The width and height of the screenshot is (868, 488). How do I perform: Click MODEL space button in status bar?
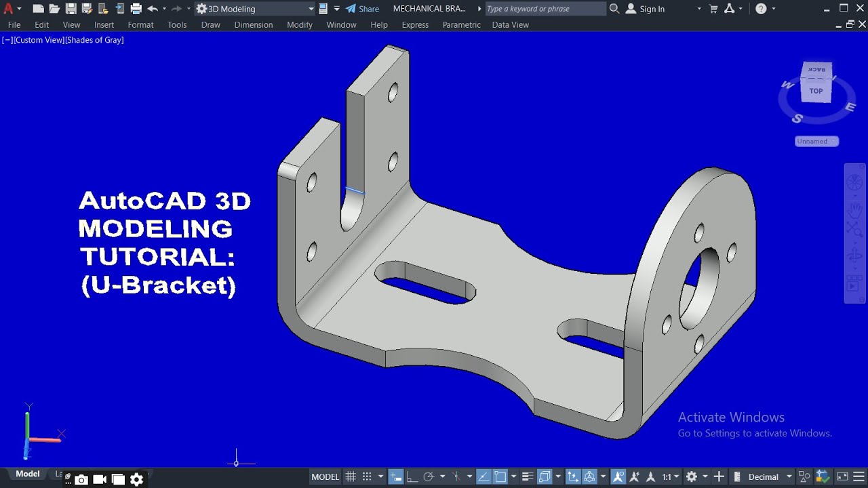tap(325, 476)
